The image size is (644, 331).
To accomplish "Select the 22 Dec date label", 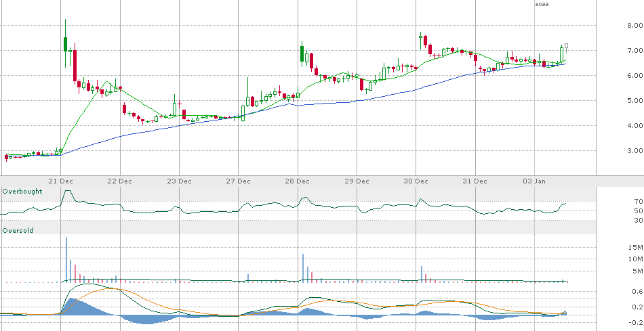I will click(121, 181).
